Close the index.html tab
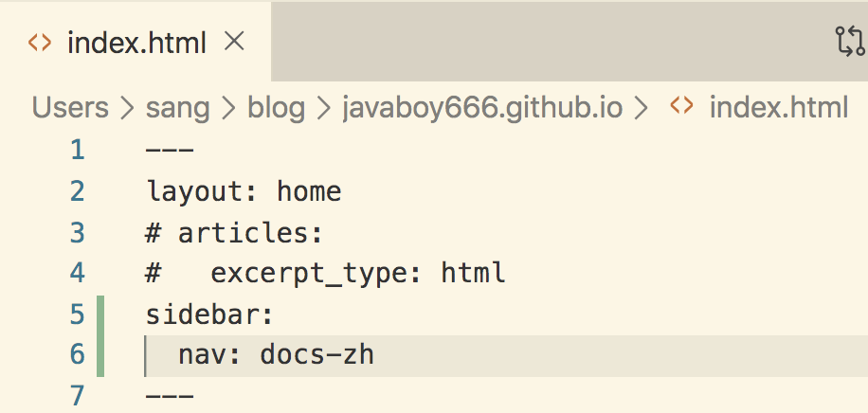This screenshot has height=413, width=868. (x=234, y=42)
